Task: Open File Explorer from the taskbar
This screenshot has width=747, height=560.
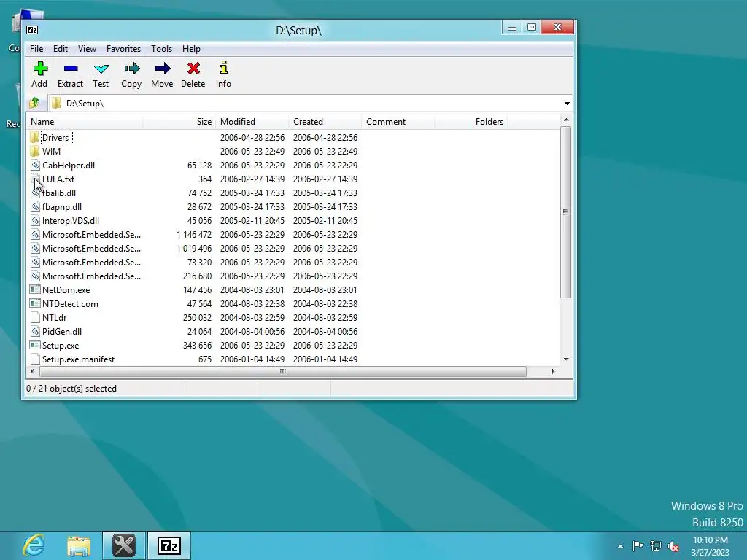Action: (79, 545)
